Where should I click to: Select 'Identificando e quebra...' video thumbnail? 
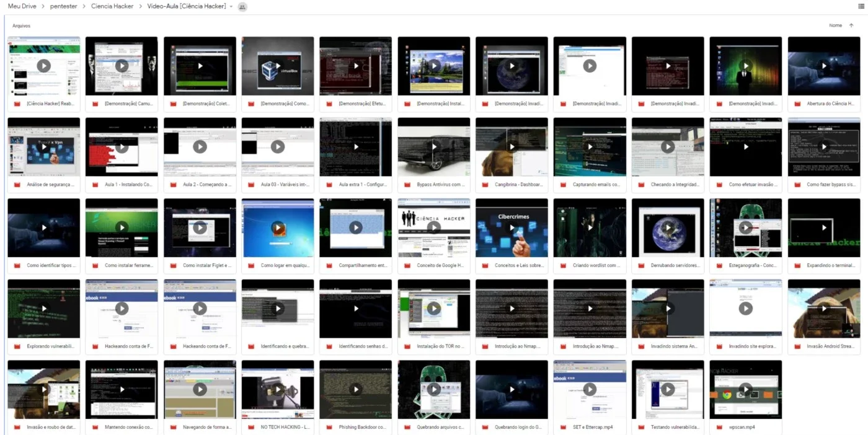tap(278, 309)
